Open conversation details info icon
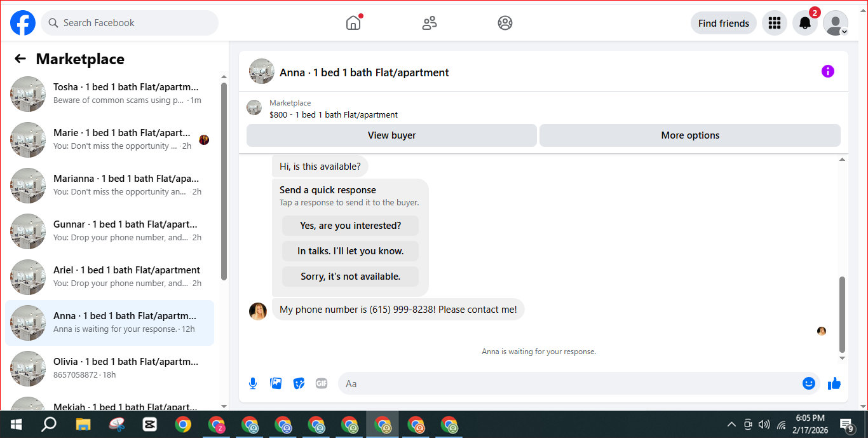The height and width of the screenshot is (438, 868). (827, 71)
